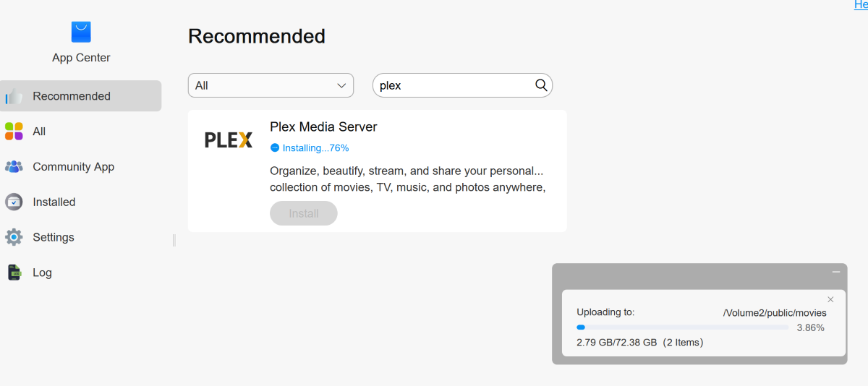Click the colorful All apps grid icon
The height and width of the screenshot is (386, 868).
click(x=14, y=132)
